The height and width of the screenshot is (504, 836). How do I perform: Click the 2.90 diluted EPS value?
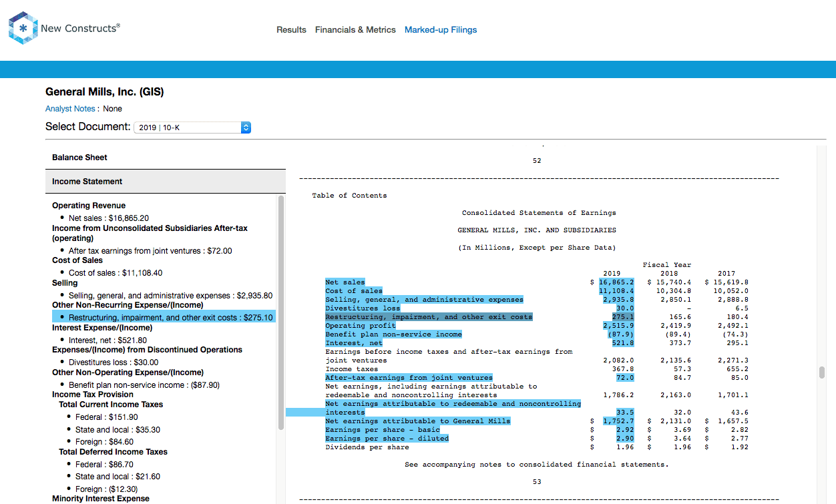(625, 439)
